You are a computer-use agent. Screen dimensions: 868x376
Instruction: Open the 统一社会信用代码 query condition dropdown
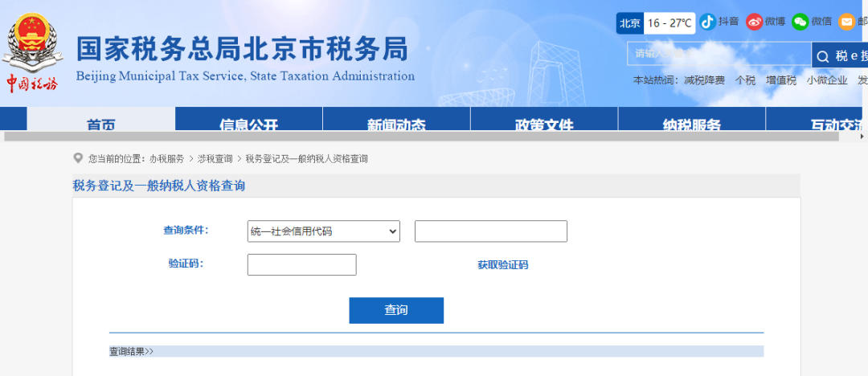(324, 231)
